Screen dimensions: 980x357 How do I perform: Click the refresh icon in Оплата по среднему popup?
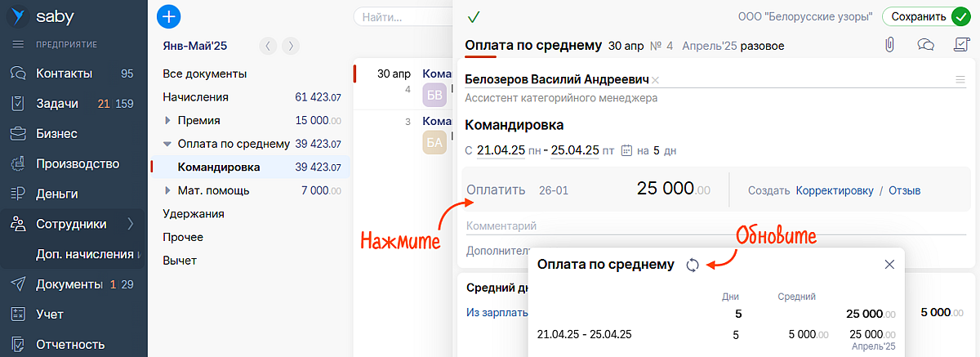tap(693, 265)
